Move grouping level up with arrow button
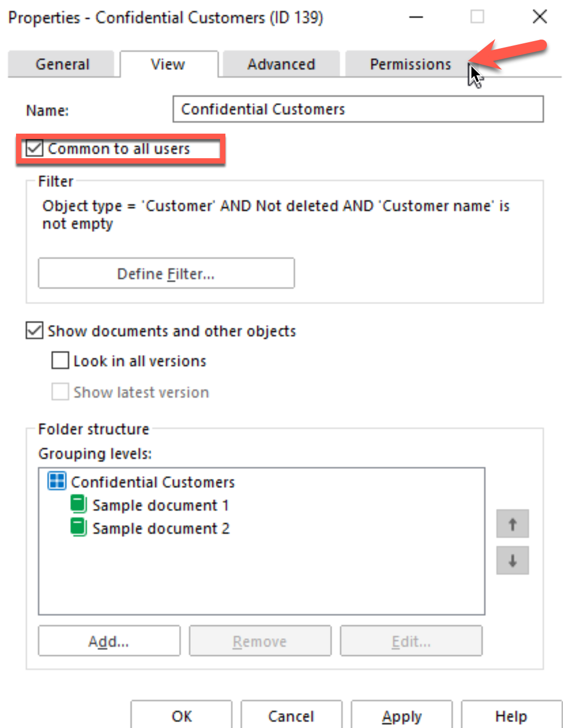The height and width of the screenshot is (728, 563). 512,524
